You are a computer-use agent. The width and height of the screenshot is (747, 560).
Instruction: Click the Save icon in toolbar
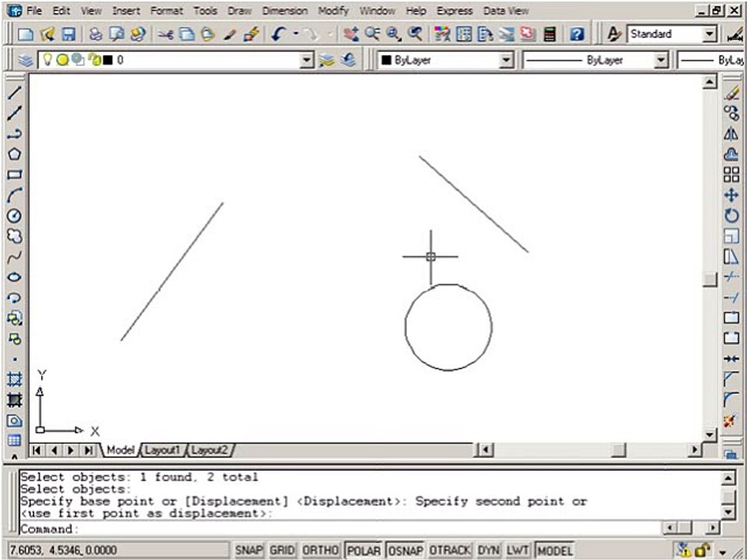(69, 33)
